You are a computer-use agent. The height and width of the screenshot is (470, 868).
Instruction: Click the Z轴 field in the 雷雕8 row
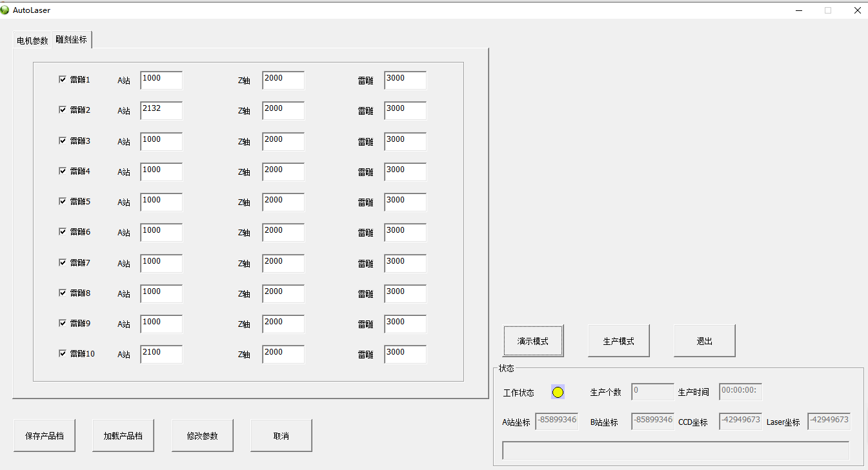(x=283, y=294)
